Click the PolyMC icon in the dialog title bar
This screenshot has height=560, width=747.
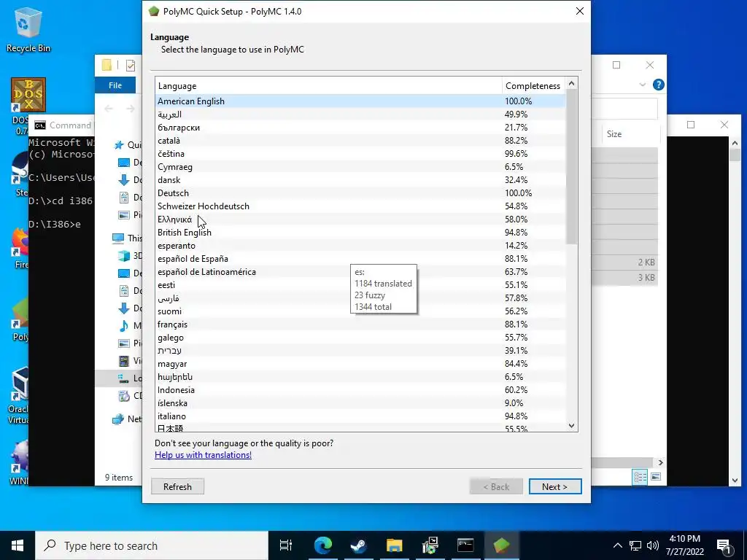coord(153,11)
